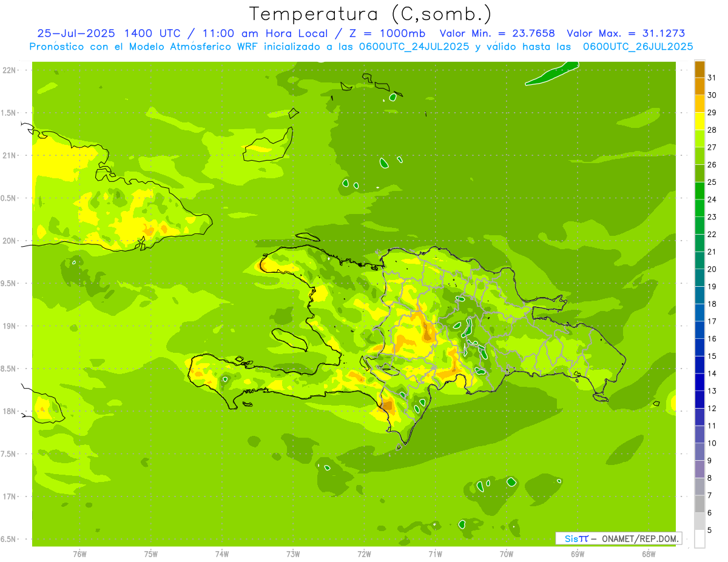Click the legend value "25" on the color bar
728x562 pixels.
pos(712,182)
